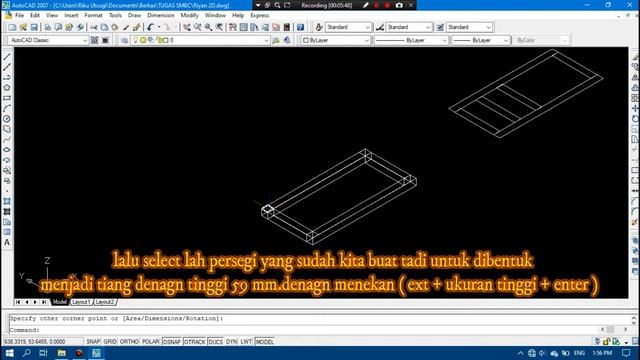Viewport: 640px width, 360px height.
Task: Select the Rectangle draw tool
Action: [7, 98]
